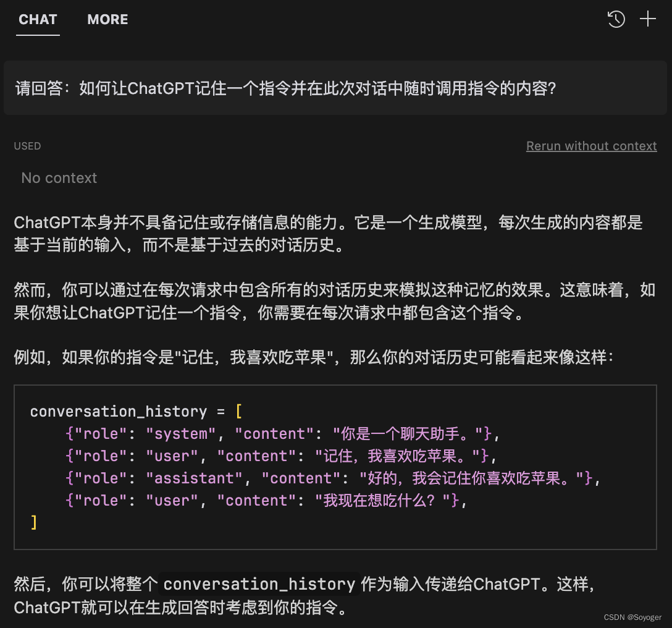Start a new chat with plus icon

tap(647, 19)
